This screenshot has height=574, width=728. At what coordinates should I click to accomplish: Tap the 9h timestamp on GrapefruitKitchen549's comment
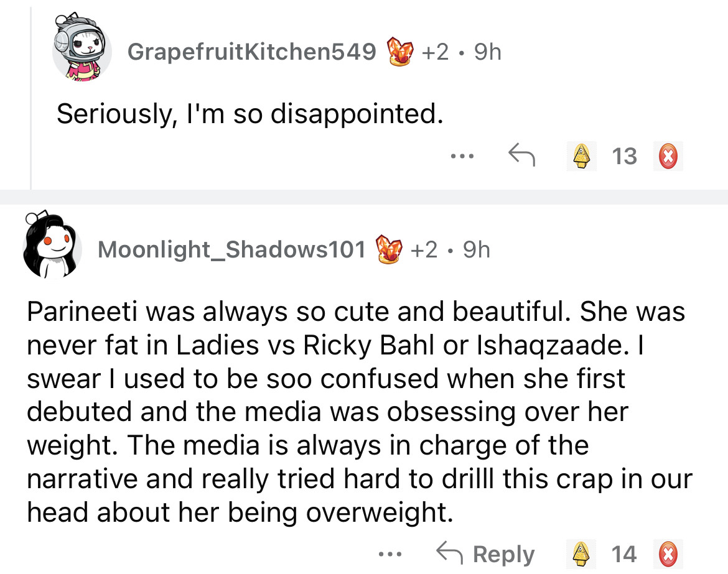(x=487, y=52)
